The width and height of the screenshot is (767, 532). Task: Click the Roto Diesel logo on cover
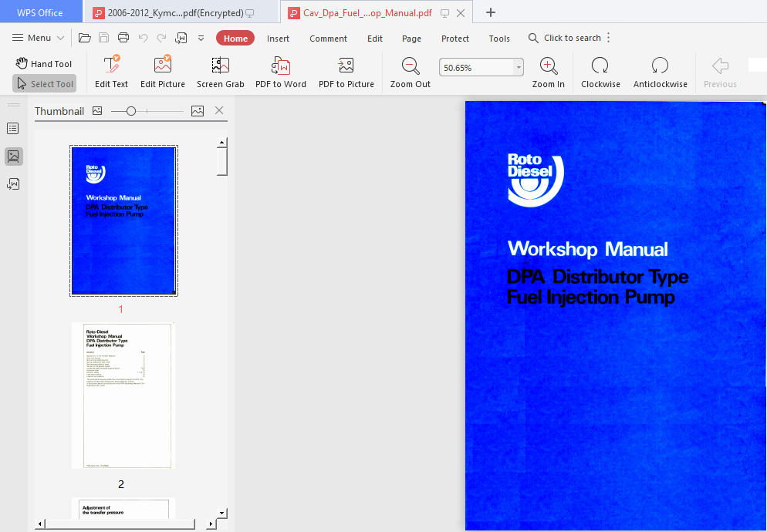pos(536,180)
